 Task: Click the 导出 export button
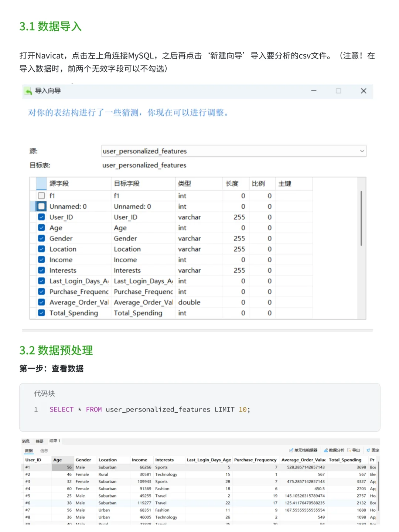[x=354, y=450]
